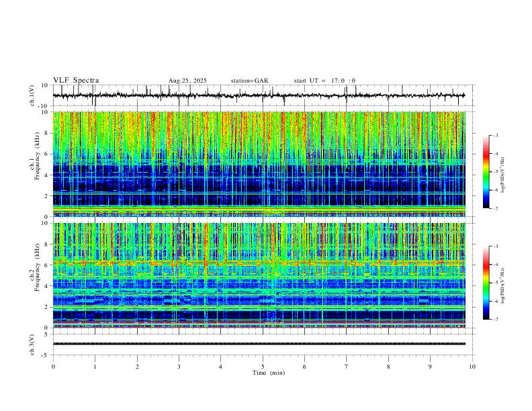532x411 pixels.
Task: Click the ch.2 color bar log(PSD) label
Action: pyautogui.click(x=503, y=286)
